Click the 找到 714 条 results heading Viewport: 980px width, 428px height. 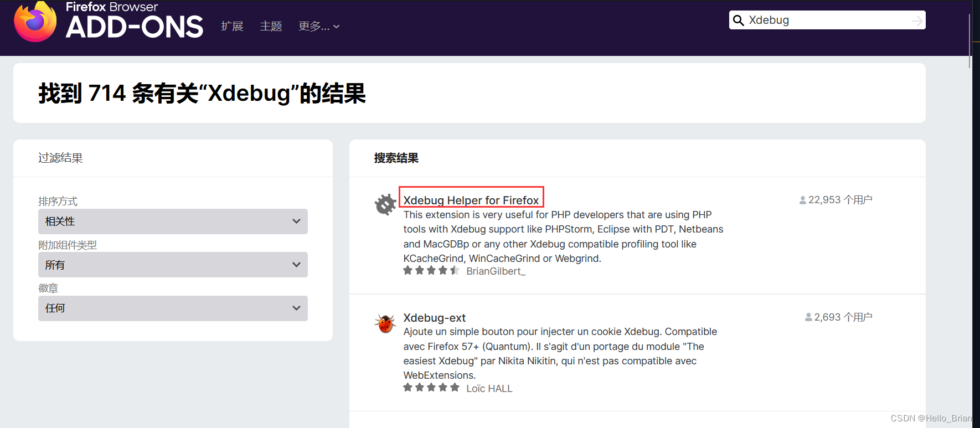coord(202,93)
